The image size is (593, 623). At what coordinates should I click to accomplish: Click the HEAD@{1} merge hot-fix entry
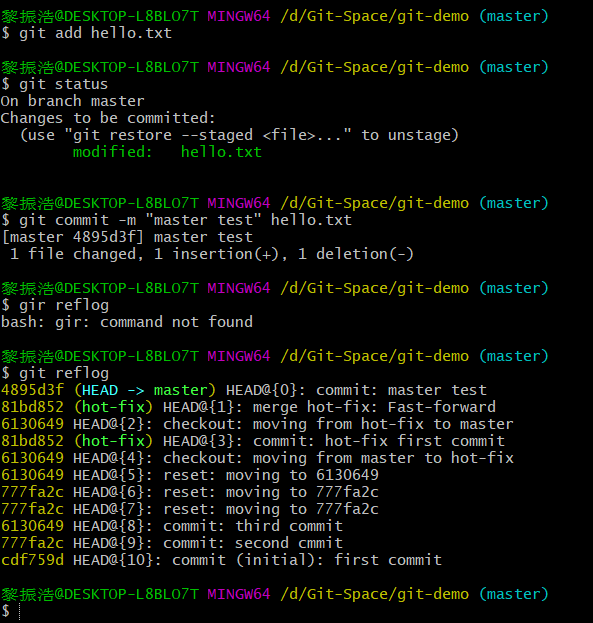tap(248, 408)
